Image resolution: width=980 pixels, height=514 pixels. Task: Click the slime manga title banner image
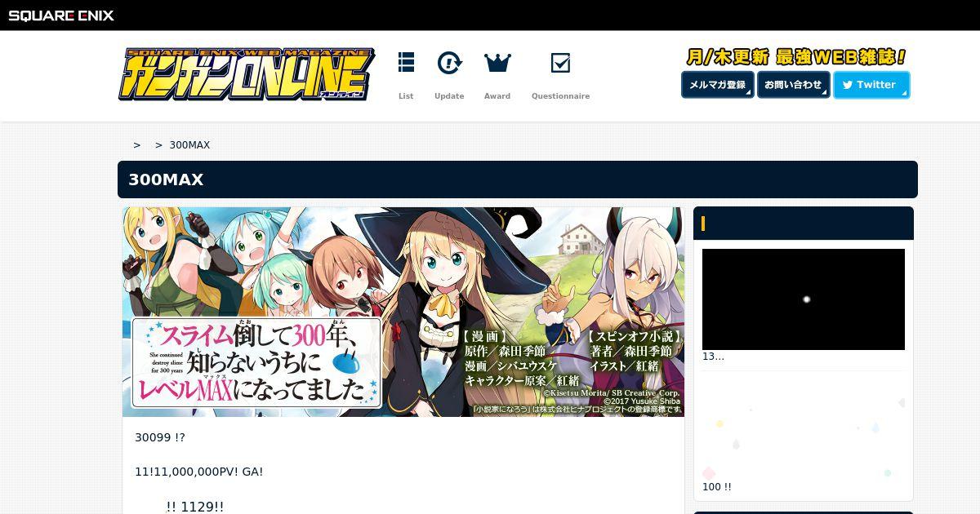pyautogui.click(x=403, y=312)
